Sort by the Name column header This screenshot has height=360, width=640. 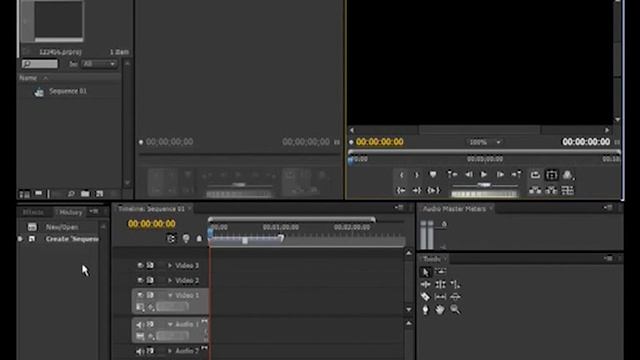pyautogui.click(x=28, y=78)
